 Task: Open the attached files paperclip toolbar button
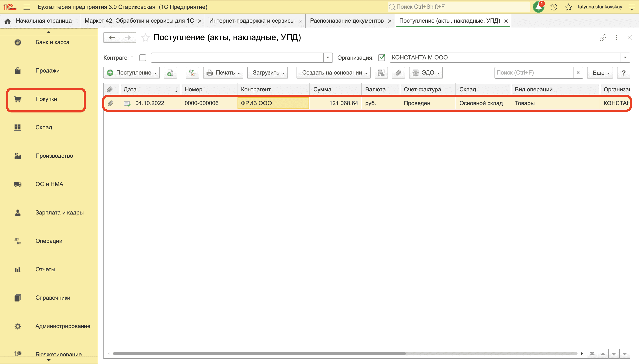pyautogui.click(x=398, y=73)
